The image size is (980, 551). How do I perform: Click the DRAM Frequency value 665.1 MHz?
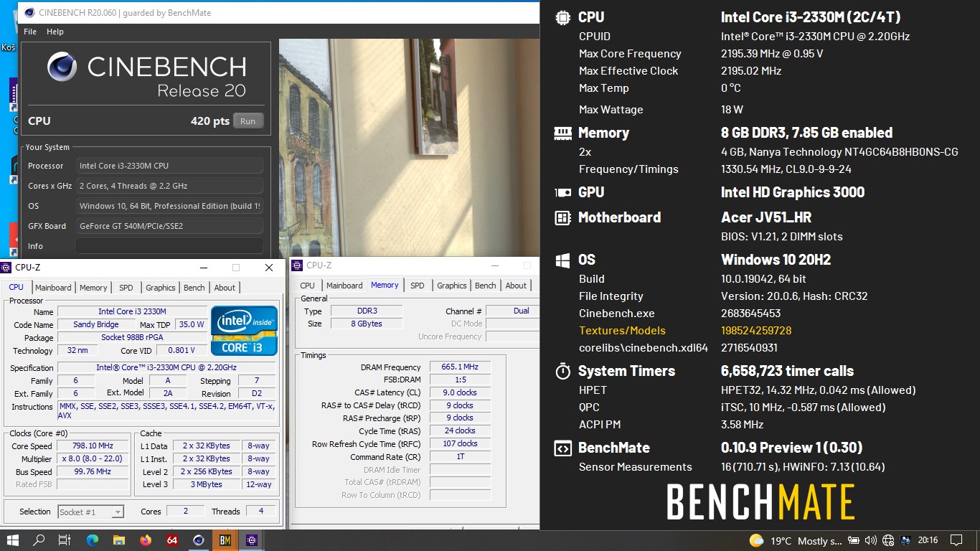click(x=460, y=367)
